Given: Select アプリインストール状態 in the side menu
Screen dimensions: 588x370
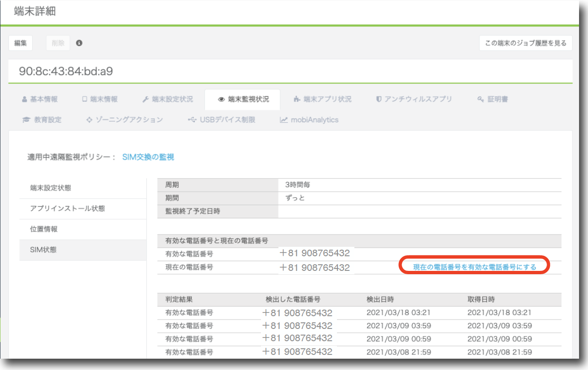Looking at the screenshot, I should coord(83,209).
